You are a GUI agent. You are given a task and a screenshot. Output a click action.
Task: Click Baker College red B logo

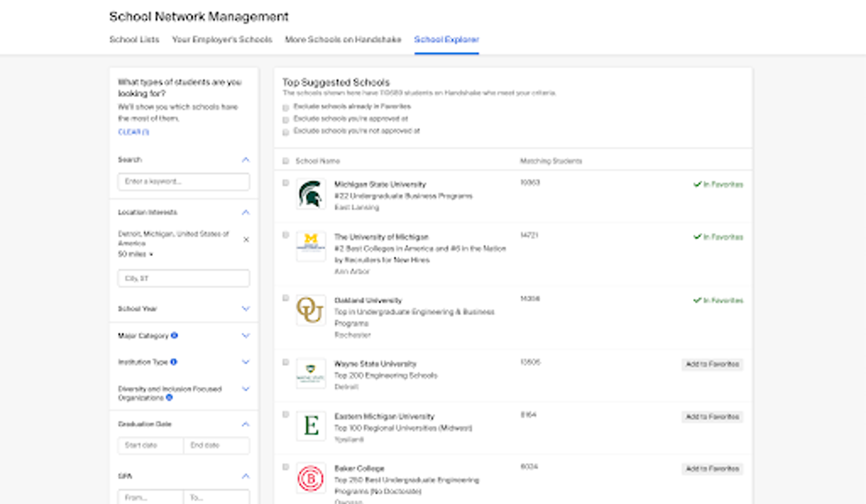coord(311,478)
